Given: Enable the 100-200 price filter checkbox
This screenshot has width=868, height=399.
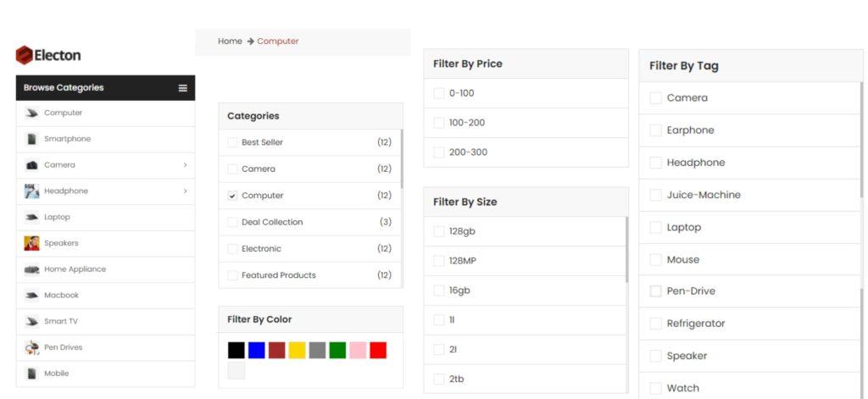Looking at the screenshot, I should (438, 123).
